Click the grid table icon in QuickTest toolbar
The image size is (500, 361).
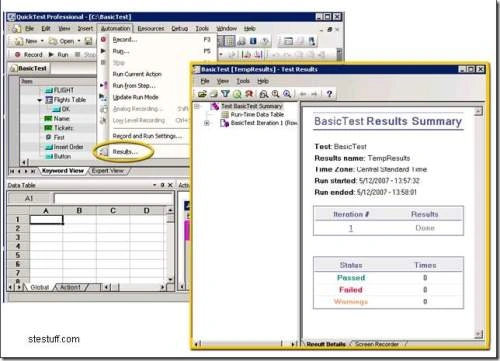pos(230,41)
